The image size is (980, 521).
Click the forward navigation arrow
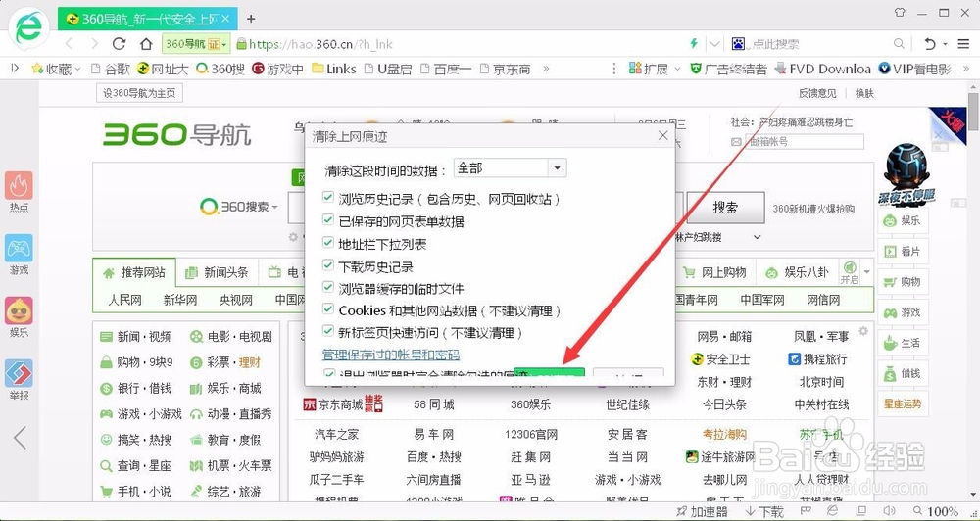[94, 44]
